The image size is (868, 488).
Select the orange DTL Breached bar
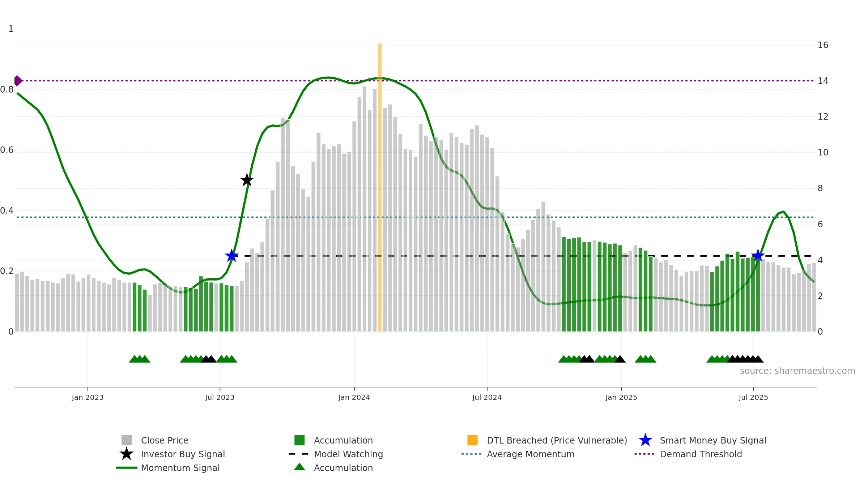tap(380, 187)
